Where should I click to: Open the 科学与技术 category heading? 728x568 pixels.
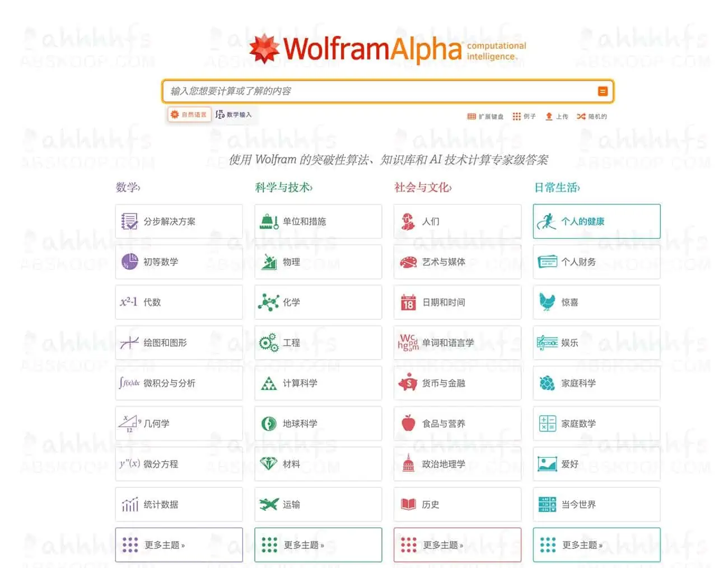click(283, 188)
